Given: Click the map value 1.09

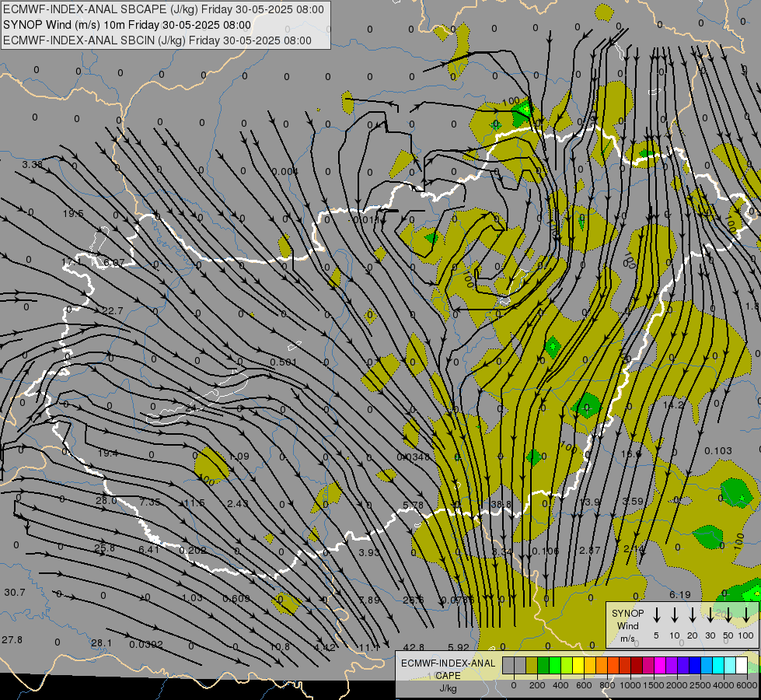Looking at the screenshot, I should (239, 456).
